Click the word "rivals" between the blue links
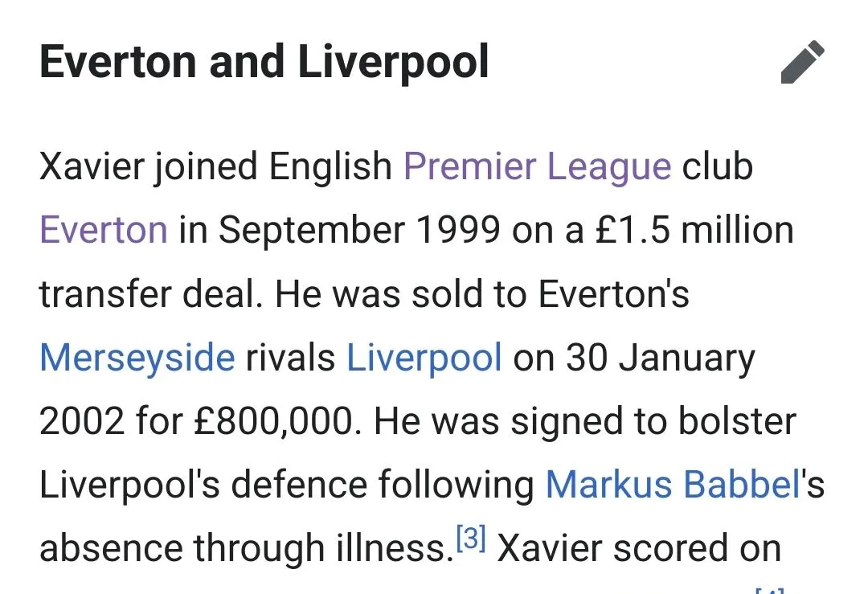This screenshot has height=594, width=868. point(291,357)
